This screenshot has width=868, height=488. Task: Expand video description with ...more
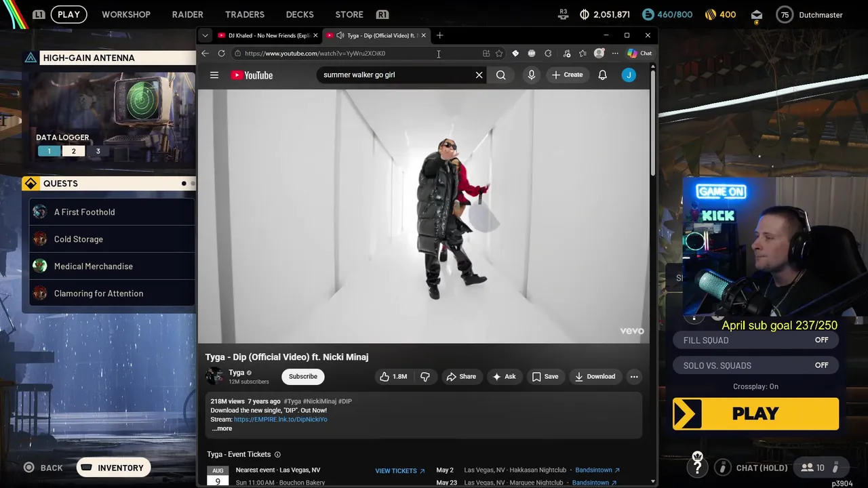coord(222,428)
